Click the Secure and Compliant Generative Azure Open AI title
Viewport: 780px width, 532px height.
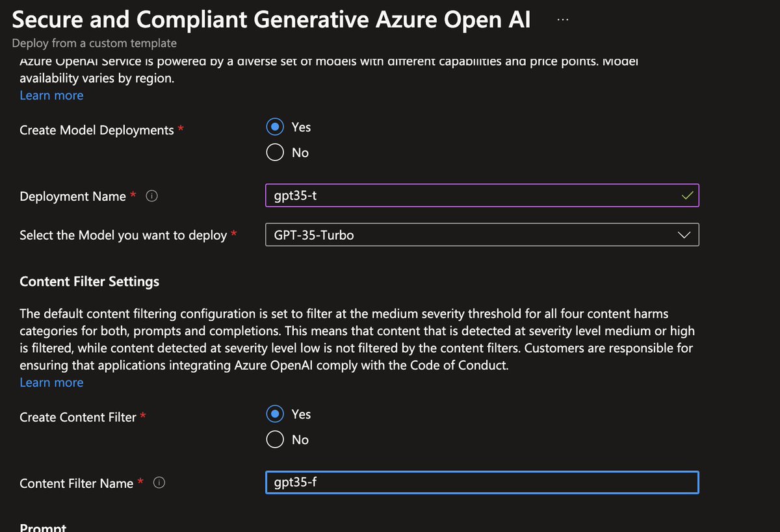(x=271, y=20)
